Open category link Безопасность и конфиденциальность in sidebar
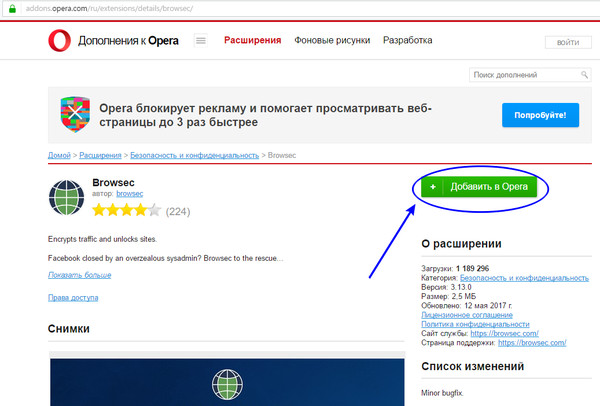The height and width of the screenshot is (406, 600). (524, 278)
